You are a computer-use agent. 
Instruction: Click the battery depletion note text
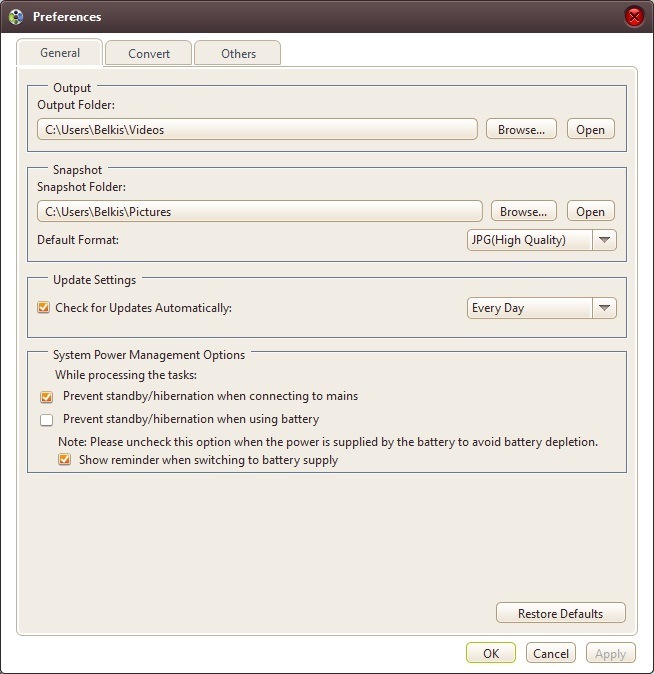[x=328, y=442]
